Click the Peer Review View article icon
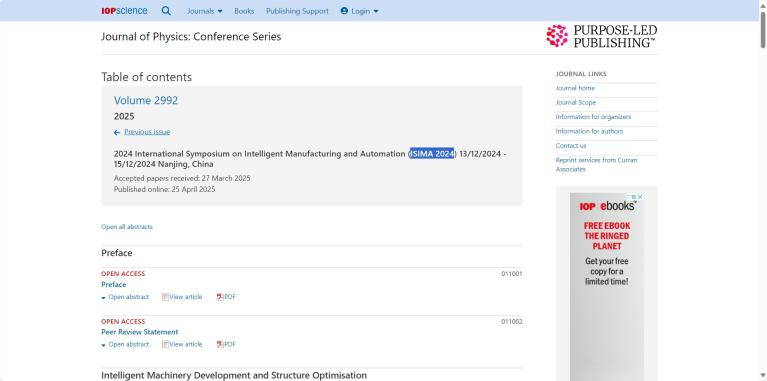This screenshot has width=767, height=381. 165,344
